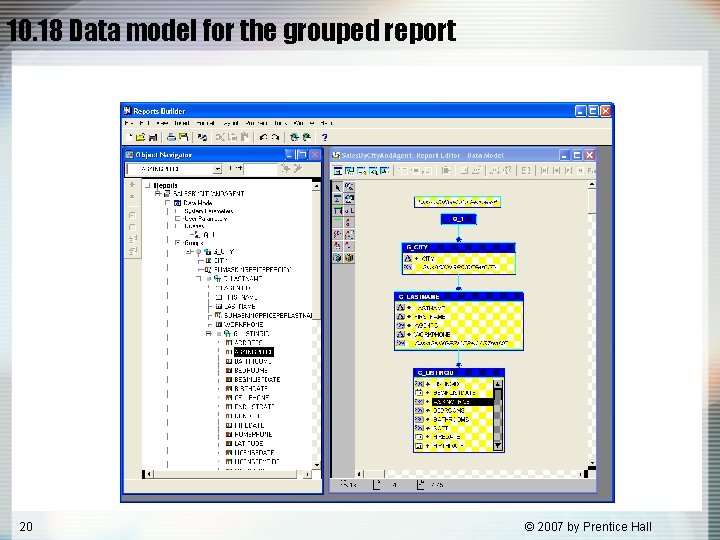Click the blue question mark Help icon
This screenshot has width=720, height=540.
[325, 137]
